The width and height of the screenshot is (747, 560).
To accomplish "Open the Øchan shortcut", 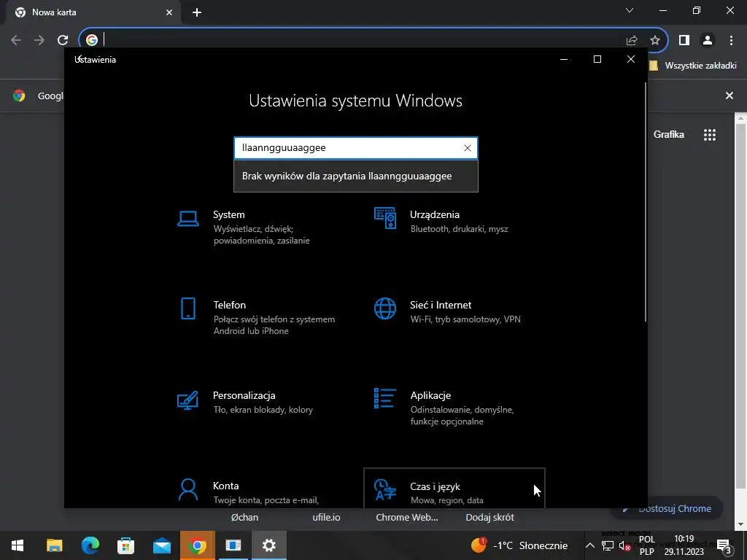I will point(244,517).
